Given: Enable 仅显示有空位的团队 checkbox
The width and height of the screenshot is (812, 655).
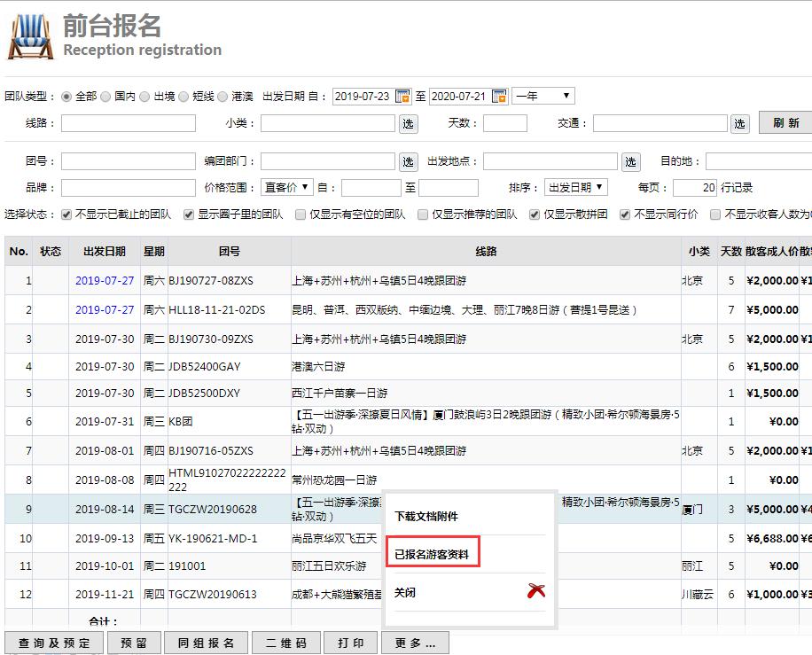Looking at the screenshot, I should [301, 214].
